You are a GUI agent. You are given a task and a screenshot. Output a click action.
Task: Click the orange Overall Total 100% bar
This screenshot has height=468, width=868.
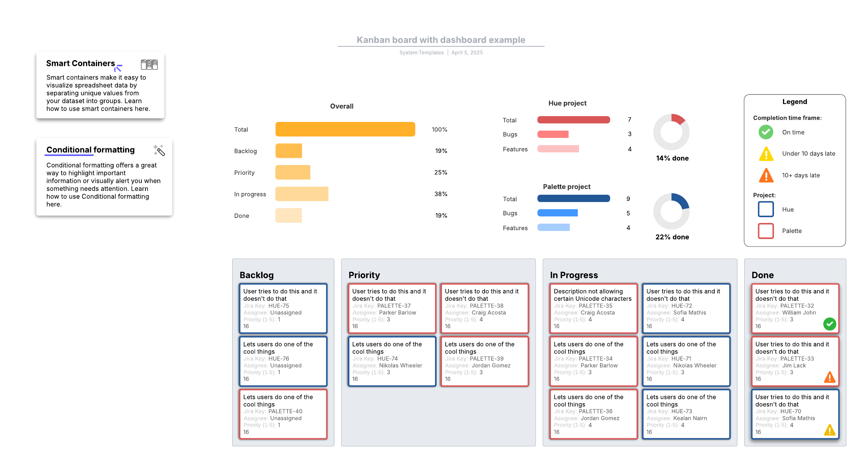point(345,129)
